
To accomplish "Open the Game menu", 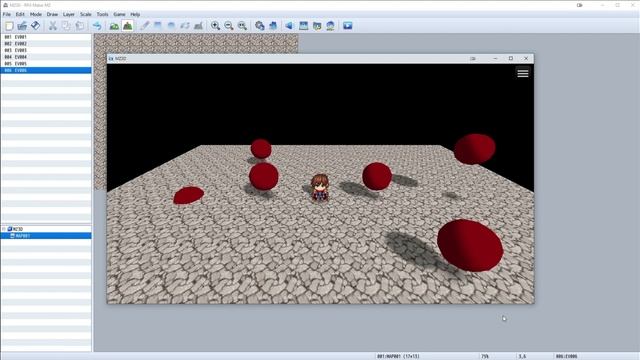I will pyautogui.click(x=119, y=14).
